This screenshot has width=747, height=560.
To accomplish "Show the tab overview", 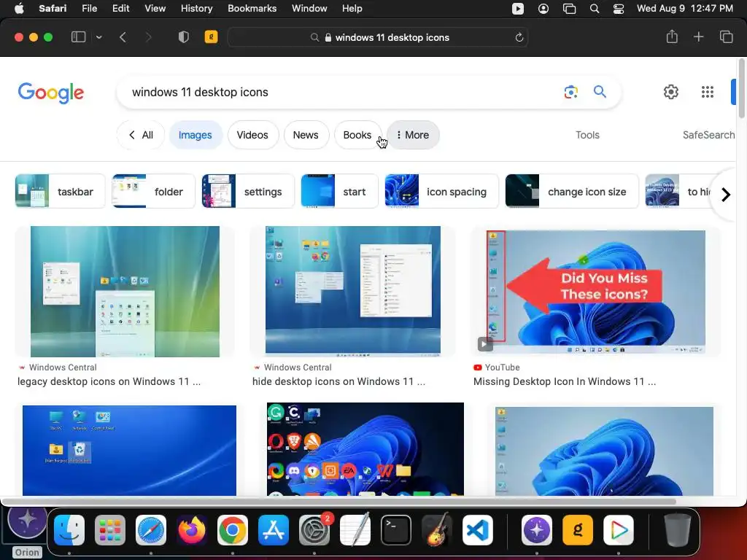I will point(726,36).
